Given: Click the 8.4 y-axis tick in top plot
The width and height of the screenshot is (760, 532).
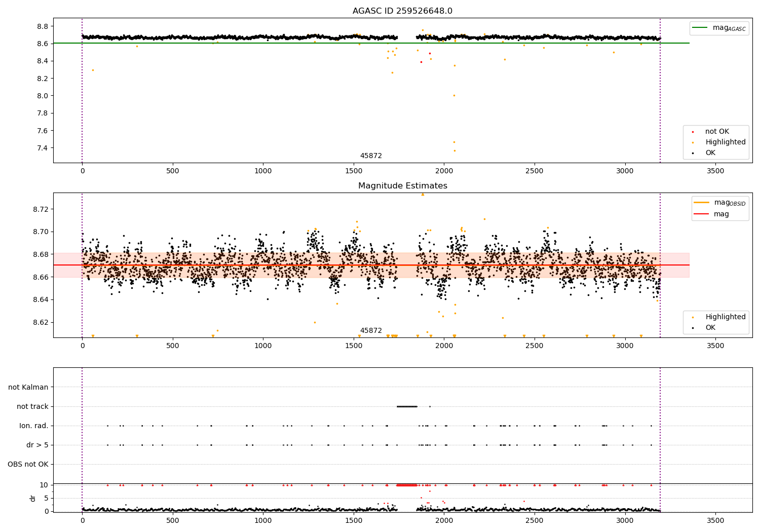Looking at the screenshot, I should click(43, 61).
